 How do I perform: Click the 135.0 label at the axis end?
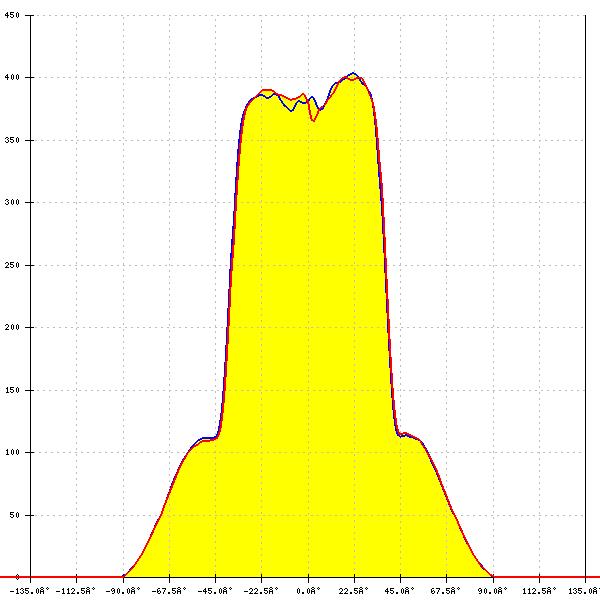(x=583, y=590)
